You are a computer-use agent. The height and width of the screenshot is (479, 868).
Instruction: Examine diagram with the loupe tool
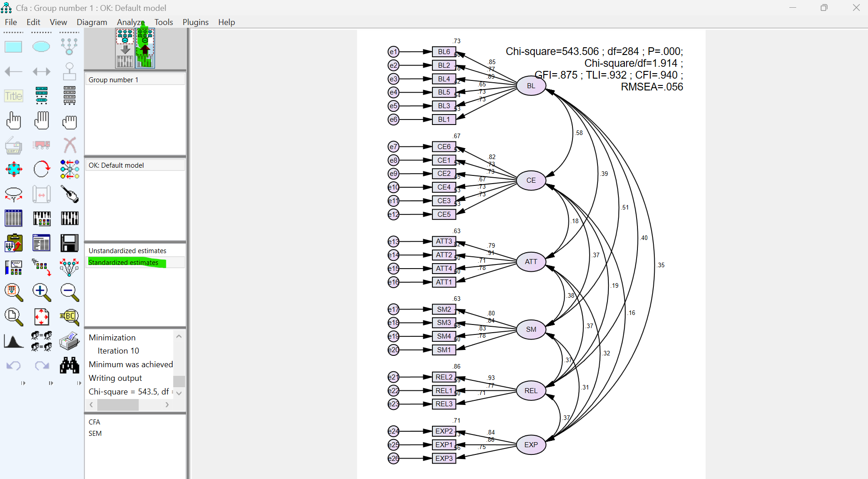69,317
